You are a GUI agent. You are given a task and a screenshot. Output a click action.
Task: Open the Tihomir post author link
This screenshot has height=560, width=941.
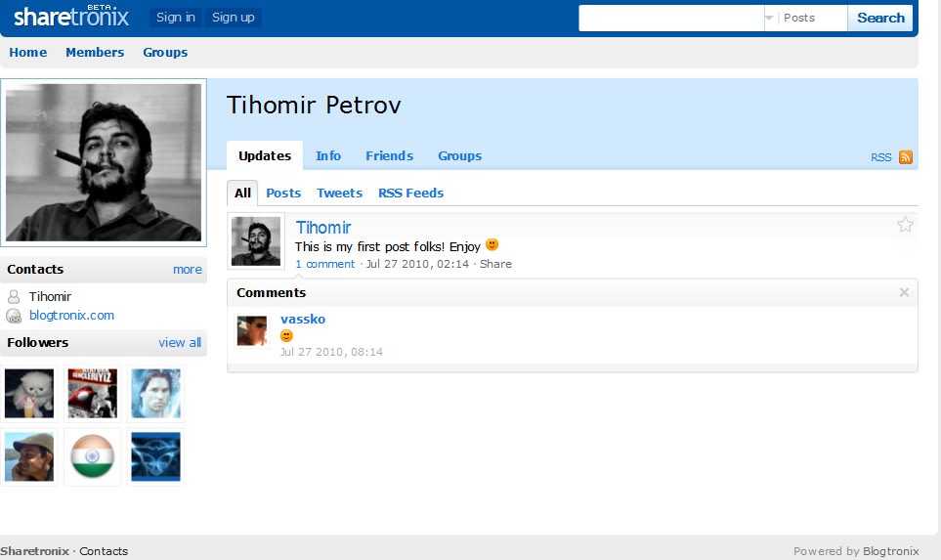pos(322,228)
